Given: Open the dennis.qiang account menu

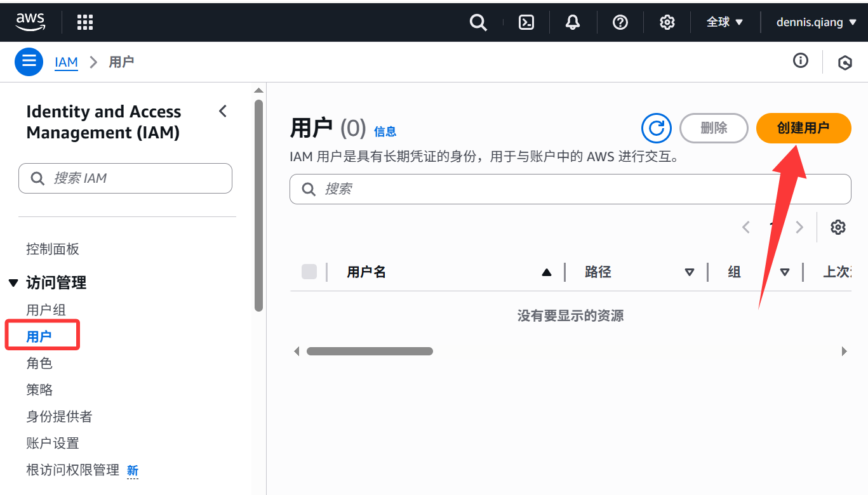Looking at the screenshot, I should click(817, 22).
